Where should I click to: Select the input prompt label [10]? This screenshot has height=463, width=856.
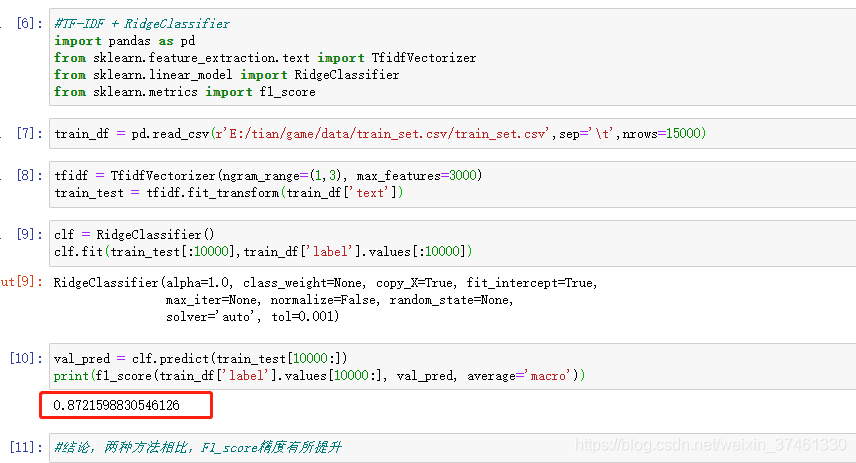click(x=26, y=358)
